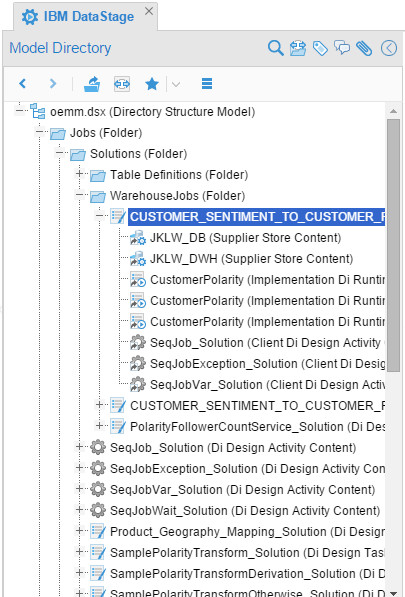Open the hamburger list menu
405x597 pixels.
point(207,83)
